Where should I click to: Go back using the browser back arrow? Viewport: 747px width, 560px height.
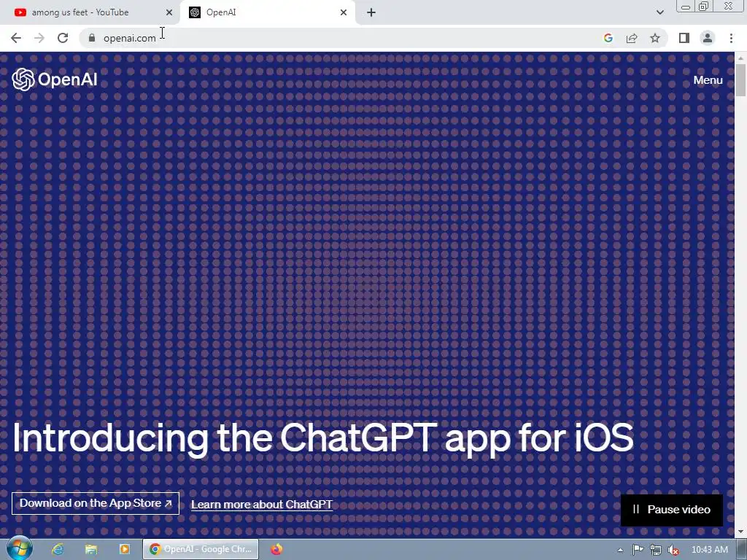point(16,38)
